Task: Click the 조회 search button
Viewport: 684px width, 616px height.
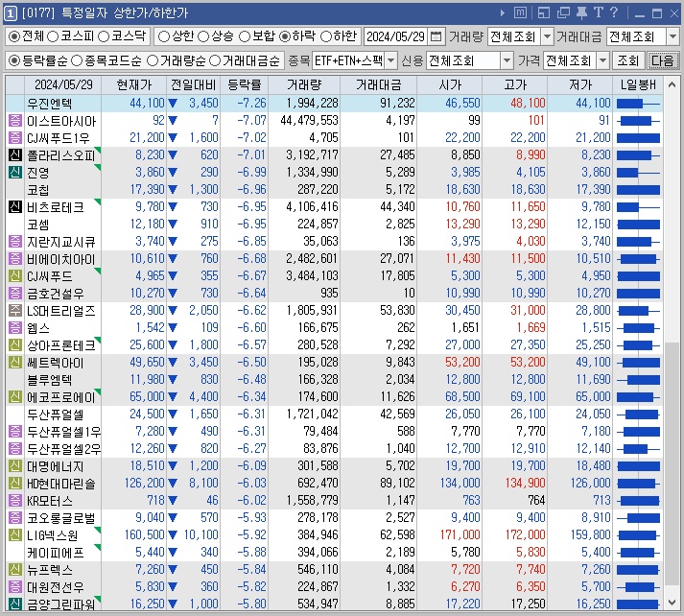Action: coord(627,60)
